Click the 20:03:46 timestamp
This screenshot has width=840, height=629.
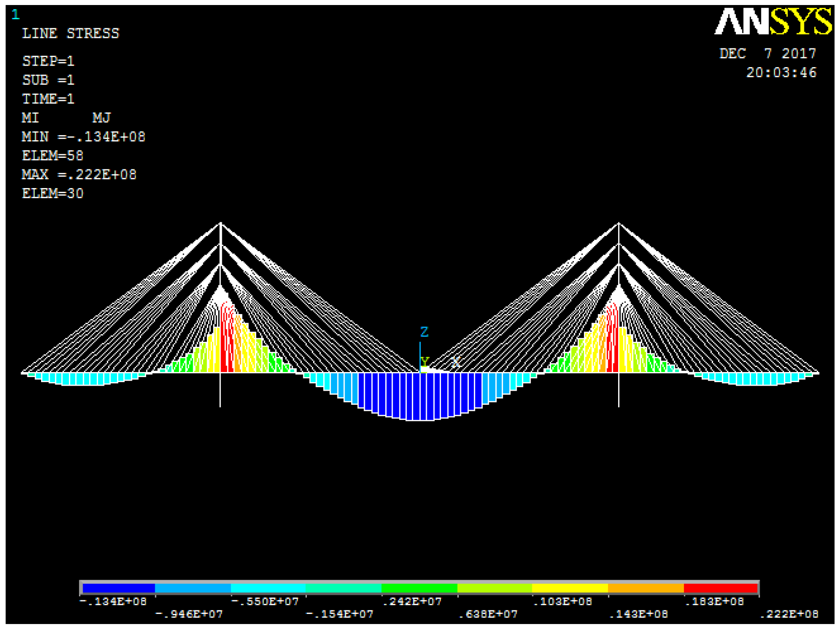click(x=781, y=73)
